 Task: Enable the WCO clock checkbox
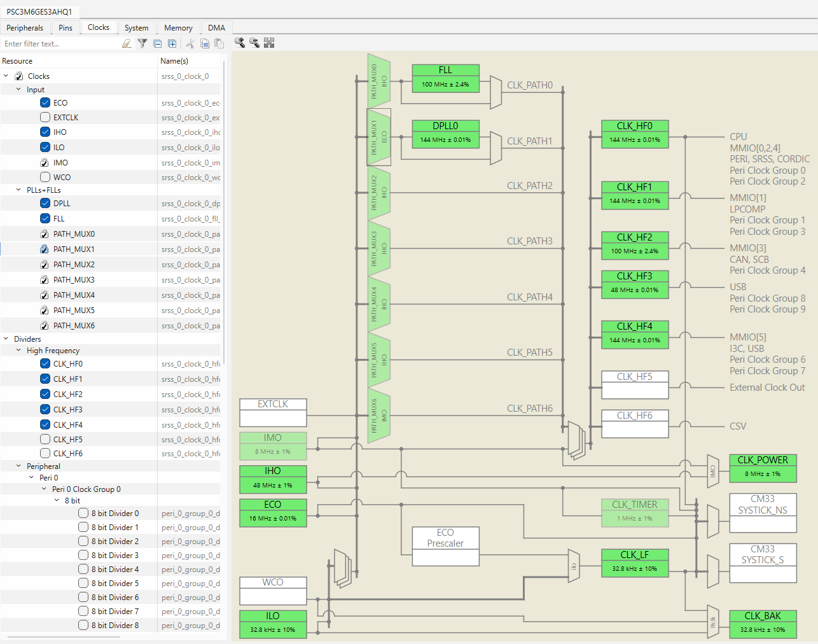[x=45, y=177]
